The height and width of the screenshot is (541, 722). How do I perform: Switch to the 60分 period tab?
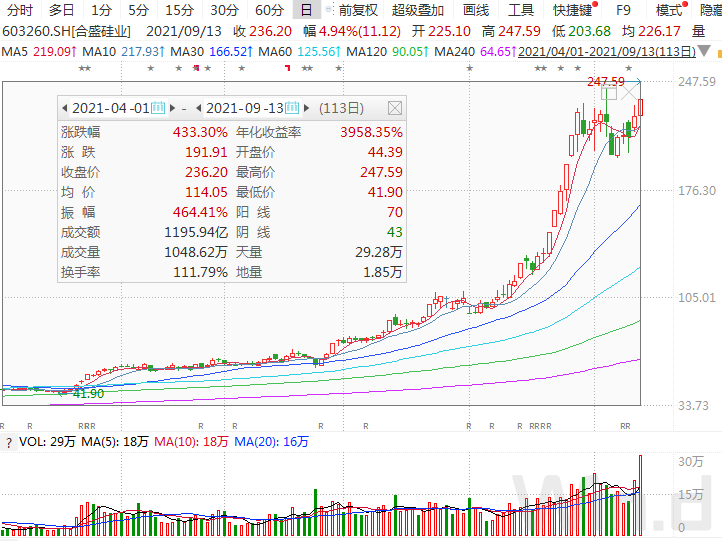269,10
